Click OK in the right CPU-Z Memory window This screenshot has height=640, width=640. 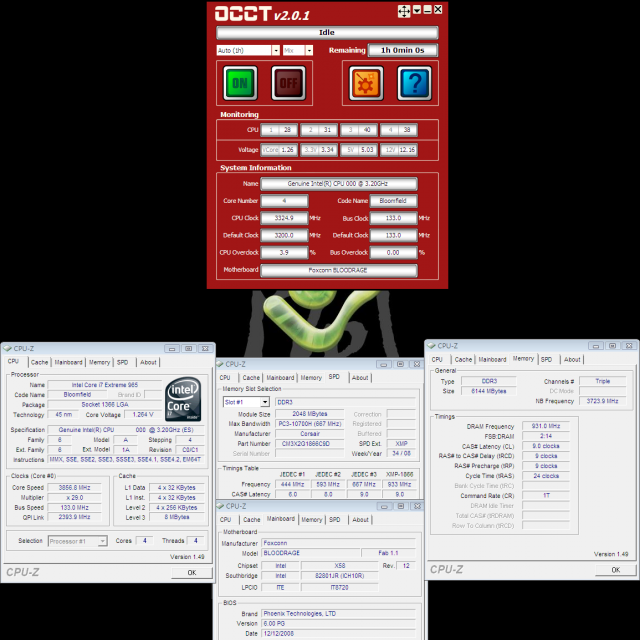click(616, 570)
